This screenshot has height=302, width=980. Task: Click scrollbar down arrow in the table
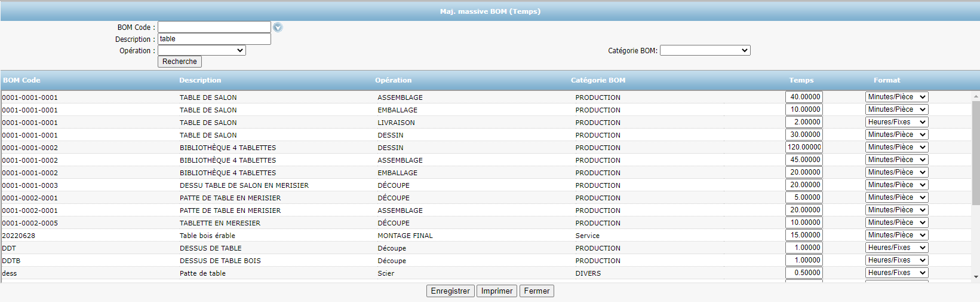tap(976, 277)
